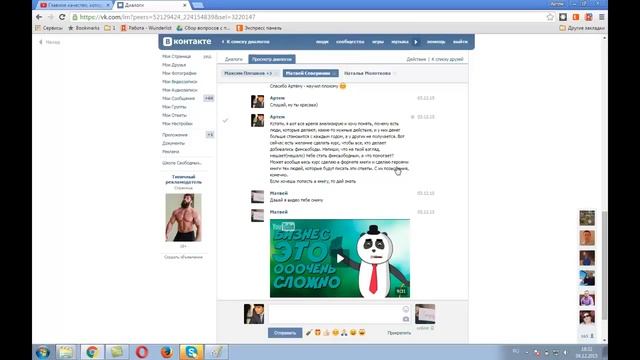Select the Просмотр диалогов tab
640x360 pixels.
(271, 59)
